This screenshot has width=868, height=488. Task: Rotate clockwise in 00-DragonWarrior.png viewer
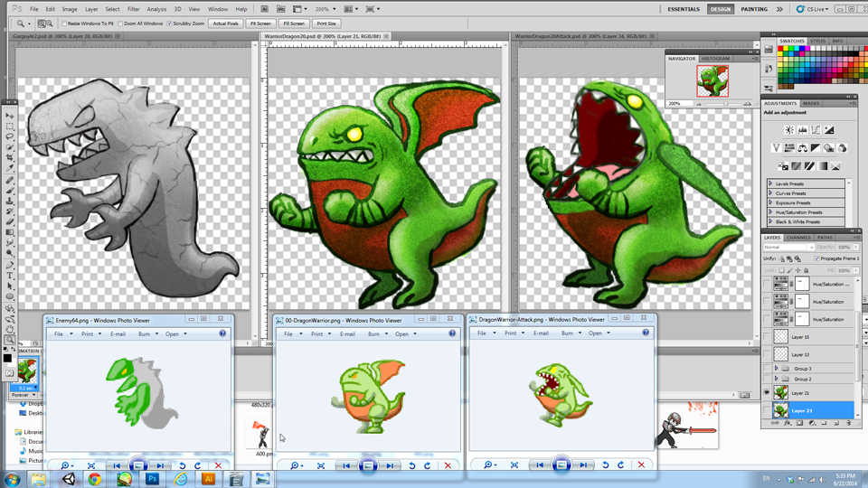[428, 465]
